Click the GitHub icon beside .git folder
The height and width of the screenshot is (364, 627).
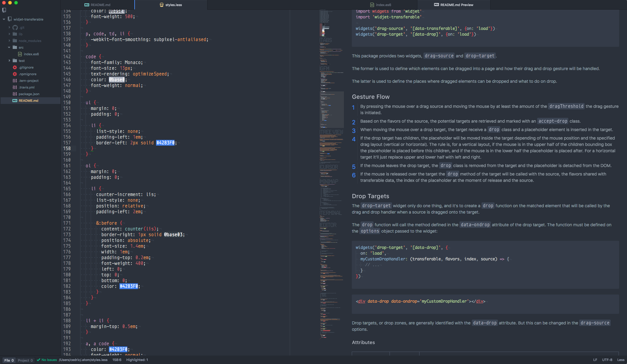tap(15, 27)
